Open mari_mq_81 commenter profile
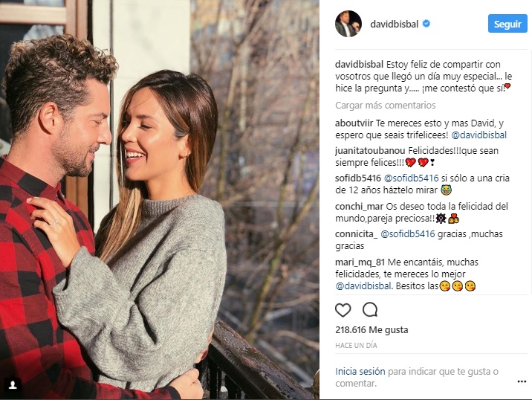This screenshot has width=532, height=400. (x=360, y=262)
